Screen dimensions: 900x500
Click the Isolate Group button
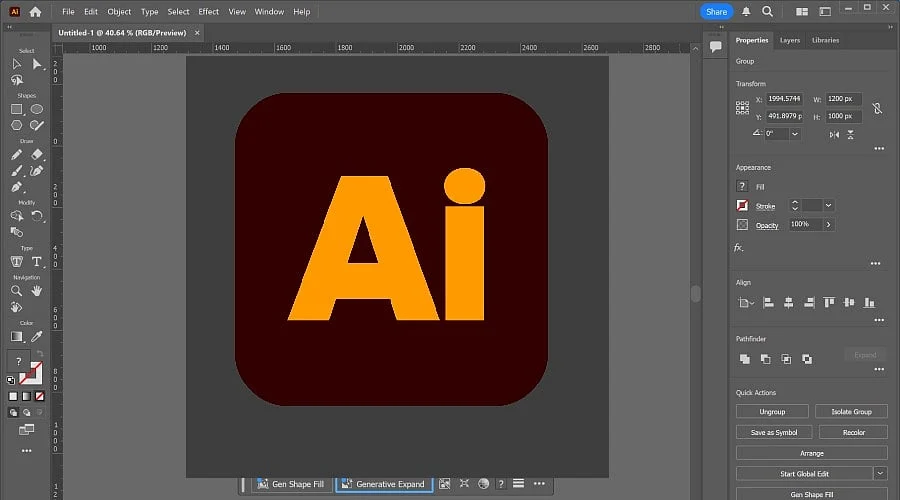[851, 412]
